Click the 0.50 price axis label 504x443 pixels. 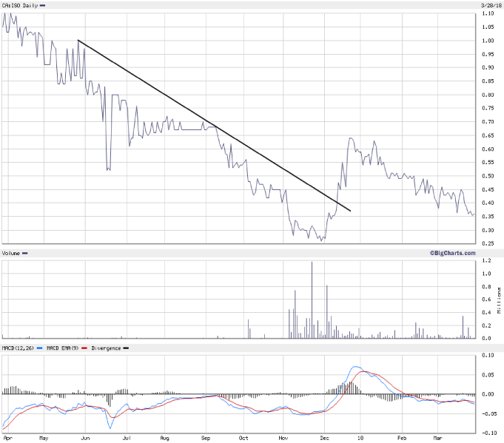(488, 176)
